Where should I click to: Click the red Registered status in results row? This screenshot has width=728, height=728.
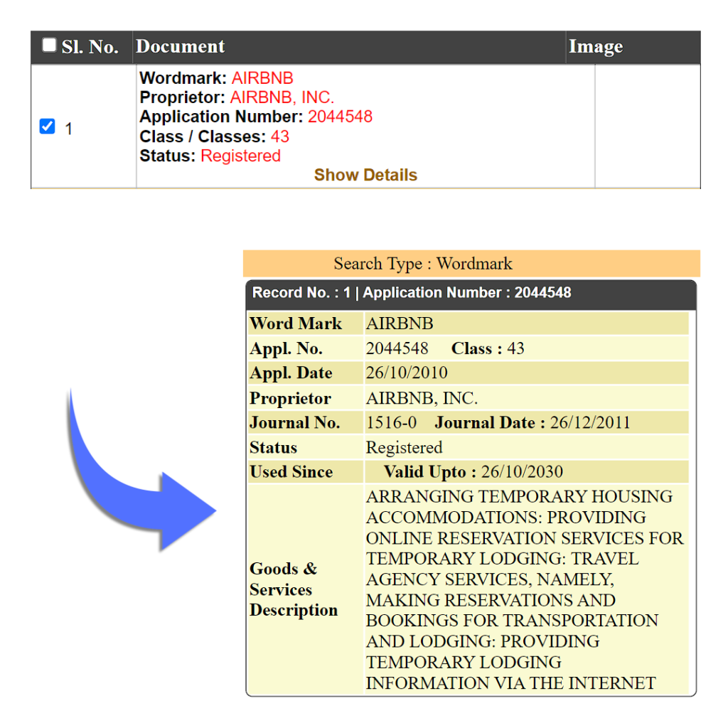tap(240, 156)
